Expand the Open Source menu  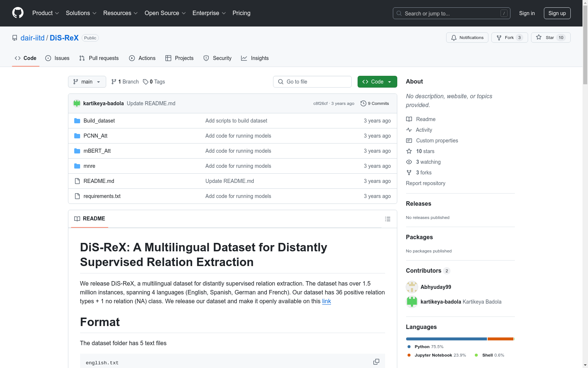[x=165, y=13]
